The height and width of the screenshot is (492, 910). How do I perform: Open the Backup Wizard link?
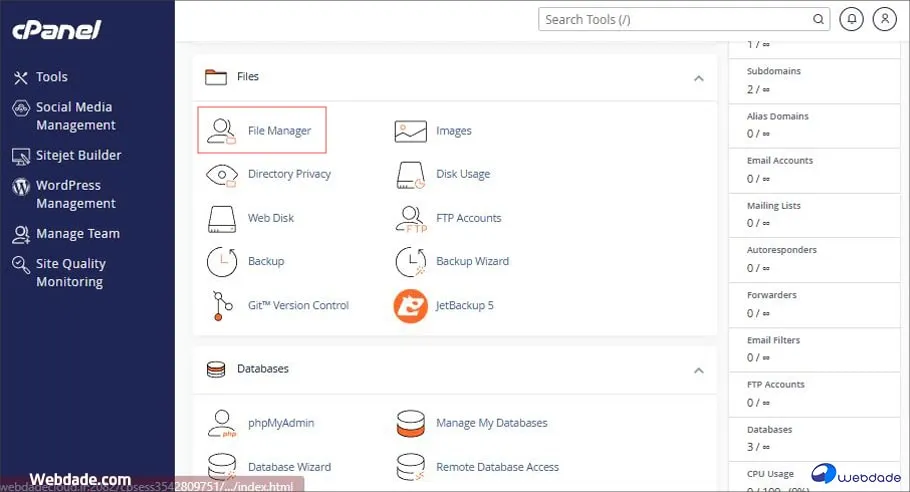click(x=472, y=261)
